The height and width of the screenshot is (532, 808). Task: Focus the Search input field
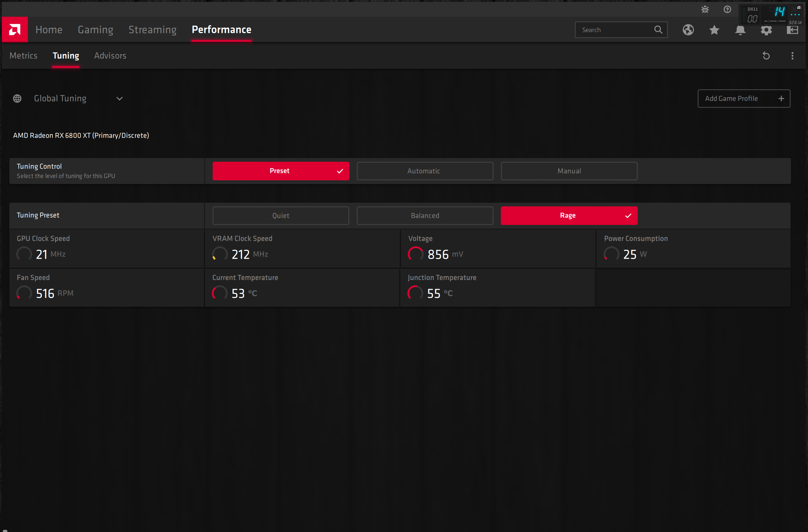coord(621,30)
